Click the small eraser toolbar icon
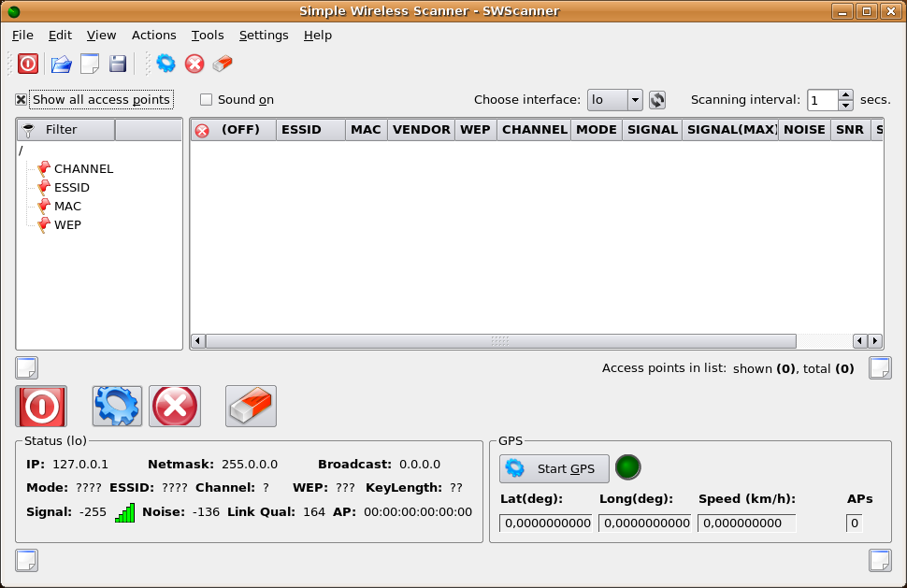This screenshot has height=588, width=907. (x=223, y=64)
